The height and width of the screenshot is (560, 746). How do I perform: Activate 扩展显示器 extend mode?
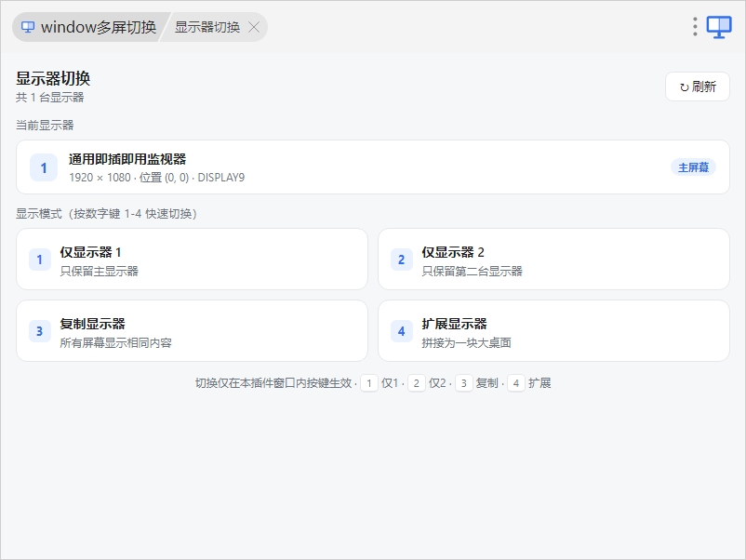[x=553, y=330]
